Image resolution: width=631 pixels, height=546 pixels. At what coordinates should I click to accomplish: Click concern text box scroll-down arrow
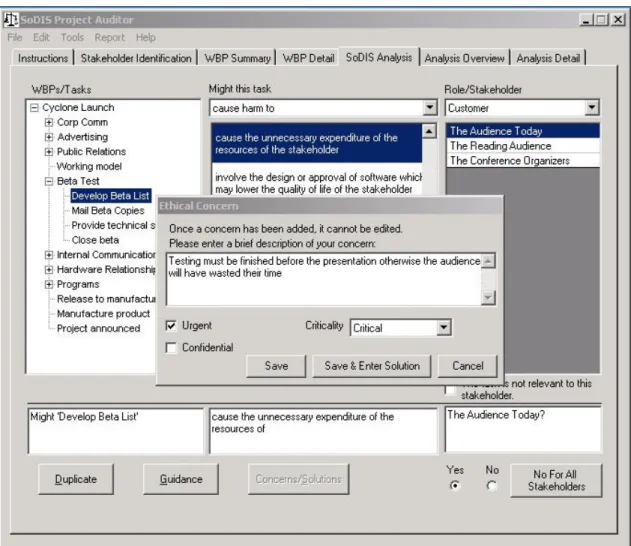[x=488, y=298]
